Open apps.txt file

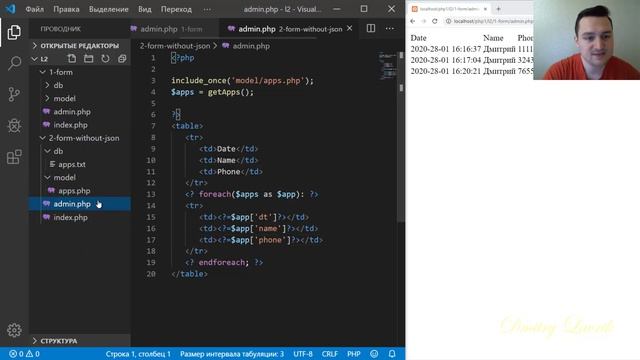pyautogui.click(x=72, y=164)
